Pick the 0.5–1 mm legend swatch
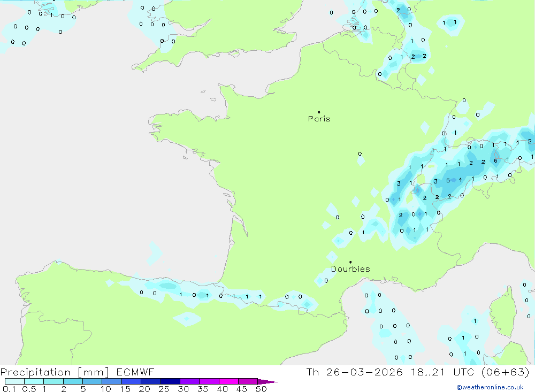This screenshot has width=535, height=392. (34, 381)
